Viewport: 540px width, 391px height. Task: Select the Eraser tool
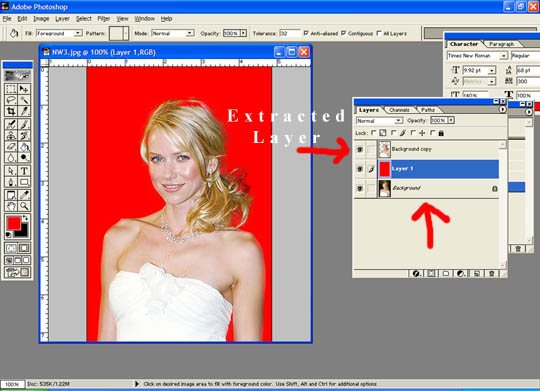pos(11,146)
